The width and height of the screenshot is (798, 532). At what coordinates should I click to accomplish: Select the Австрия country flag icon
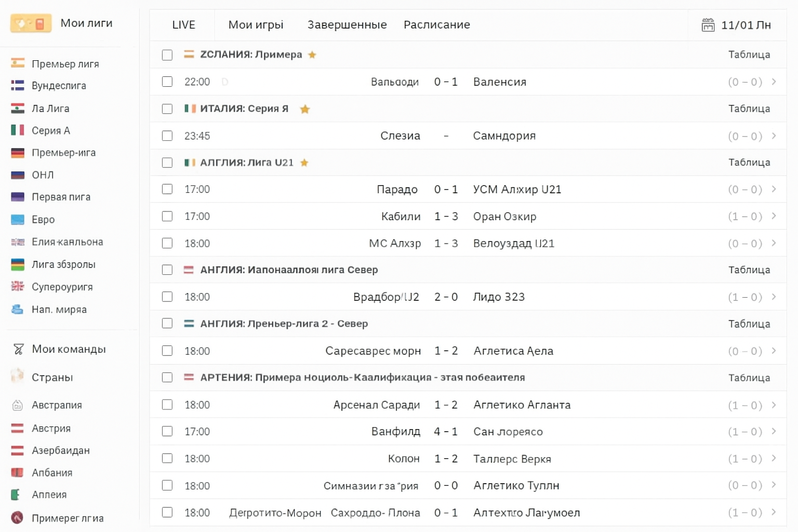click(17, 428)
